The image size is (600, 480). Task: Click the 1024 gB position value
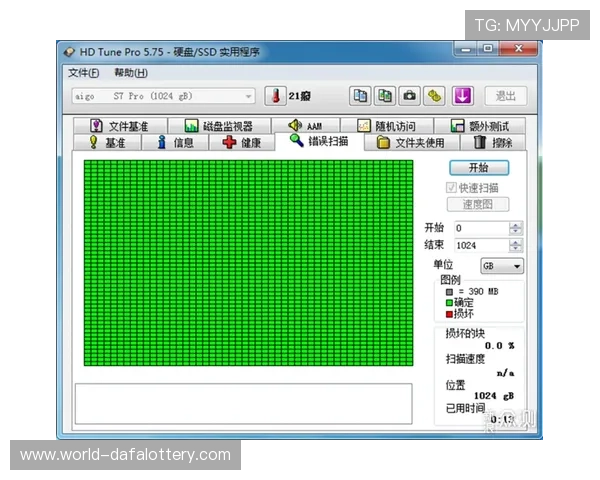(494, 396)
